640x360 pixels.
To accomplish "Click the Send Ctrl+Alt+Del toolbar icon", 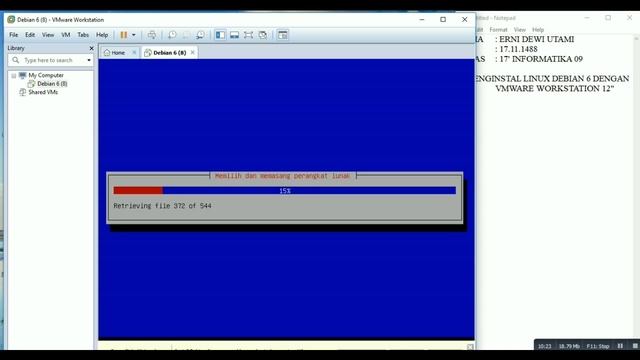I will 152,35.
